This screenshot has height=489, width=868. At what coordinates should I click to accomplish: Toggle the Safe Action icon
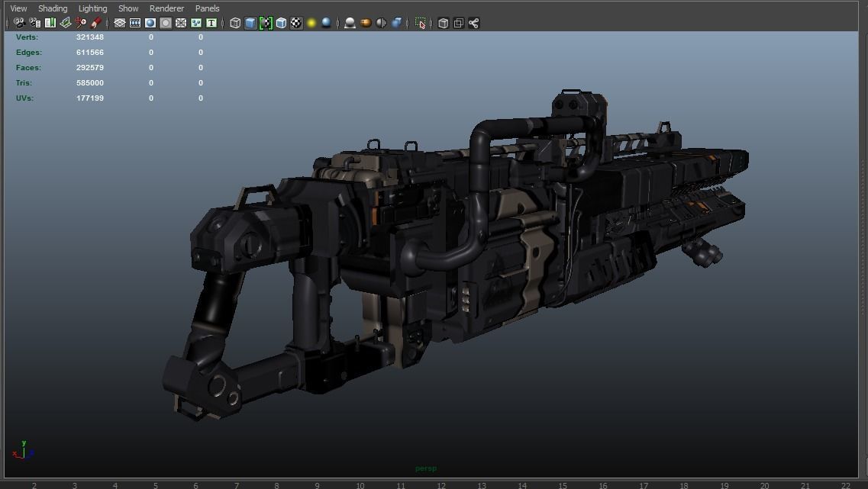(x=196, y=23)
